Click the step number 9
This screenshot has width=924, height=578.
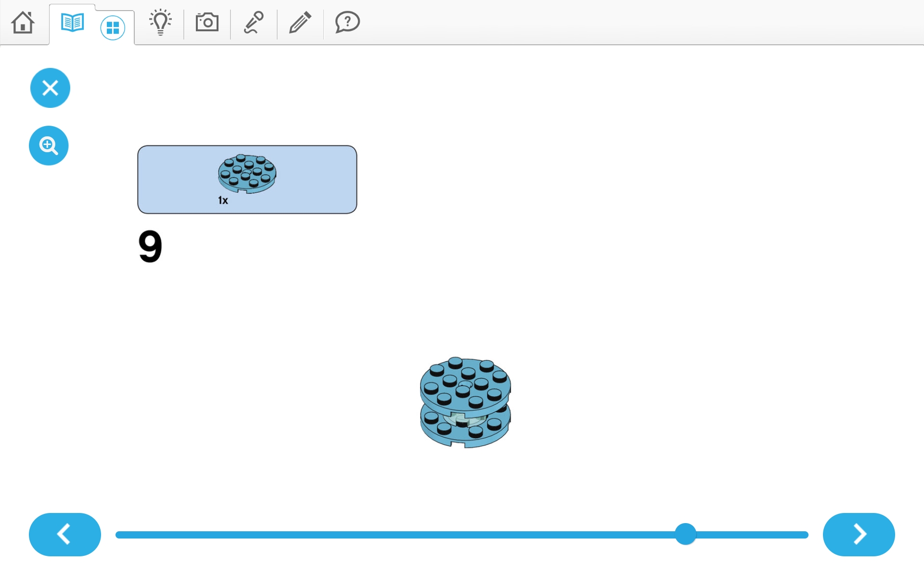pyautogui.click(x=150, y=246)
